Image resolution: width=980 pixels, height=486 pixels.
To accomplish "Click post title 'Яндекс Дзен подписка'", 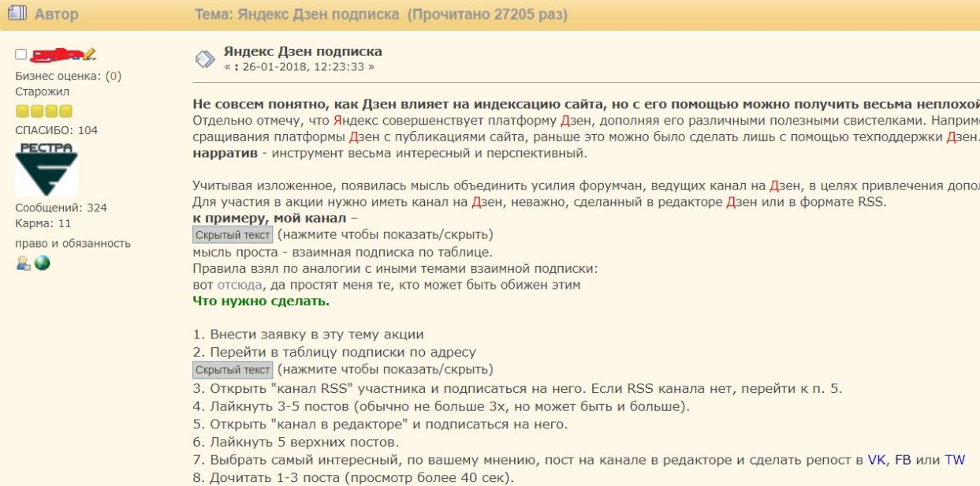I will (x=303, y=51).
